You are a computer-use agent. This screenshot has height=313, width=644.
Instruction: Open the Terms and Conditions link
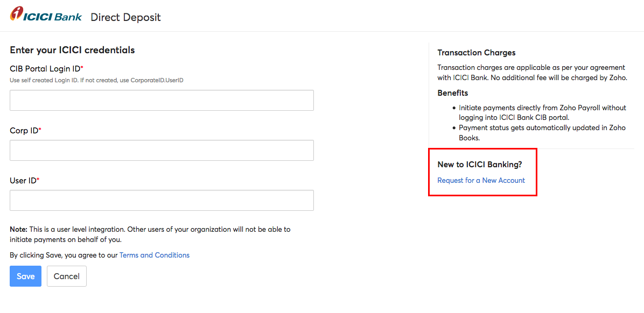[155, 255]
